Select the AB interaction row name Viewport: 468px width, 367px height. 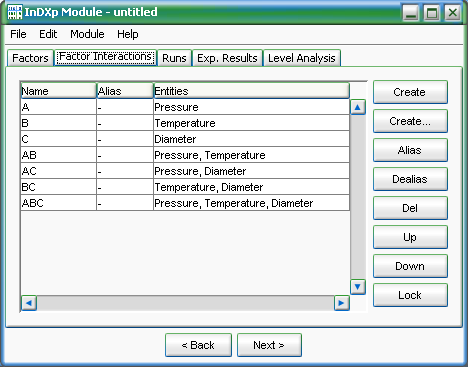58,155
